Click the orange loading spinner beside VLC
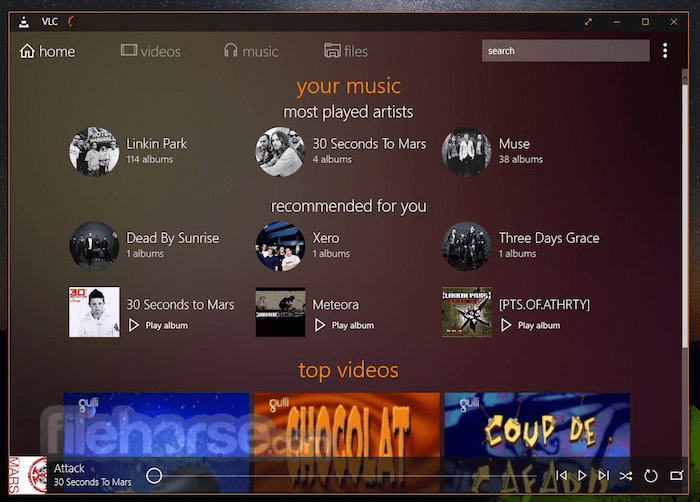This screenshot has width=700, height=502. coord(70,21)
